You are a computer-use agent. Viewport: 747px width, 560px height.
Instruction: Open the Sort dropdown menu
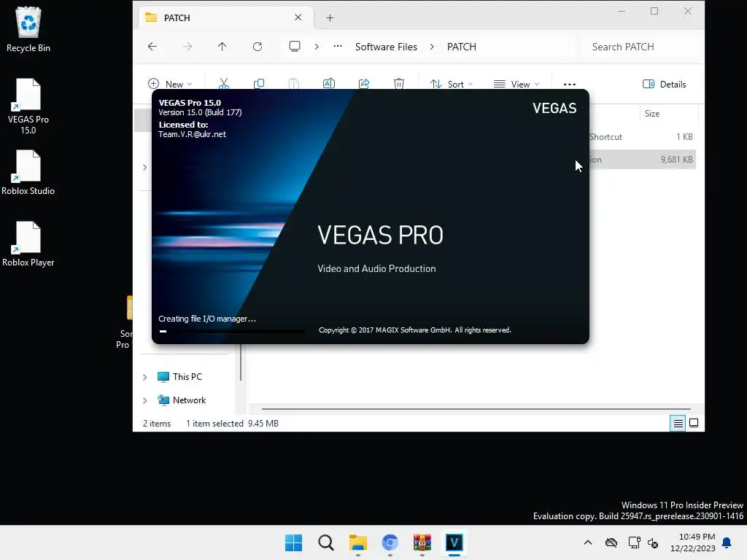[452, 85]
